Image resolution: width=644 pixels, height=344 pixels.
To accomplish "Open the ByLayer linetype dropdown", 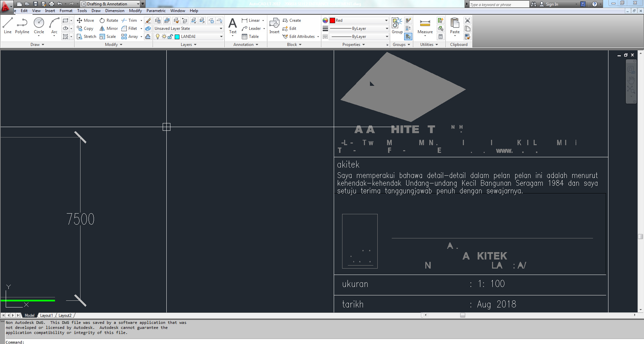I will coord(359,37).
